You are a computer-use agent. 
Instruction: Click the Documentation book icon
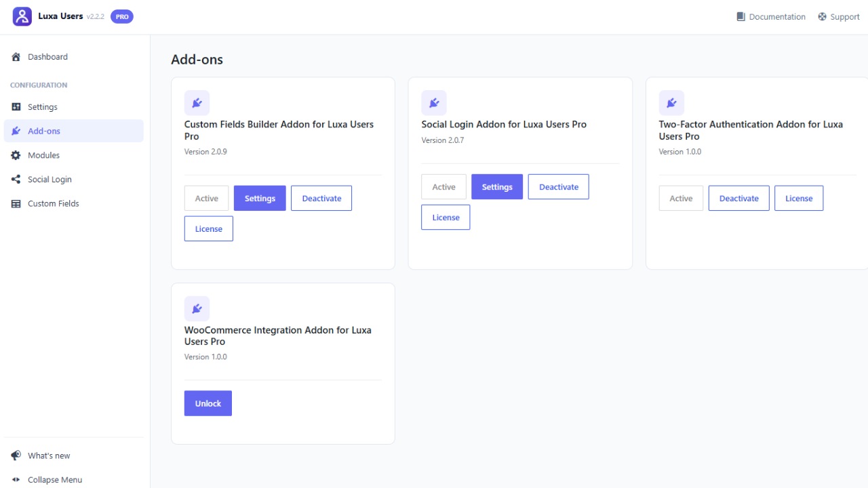(741, 17)
